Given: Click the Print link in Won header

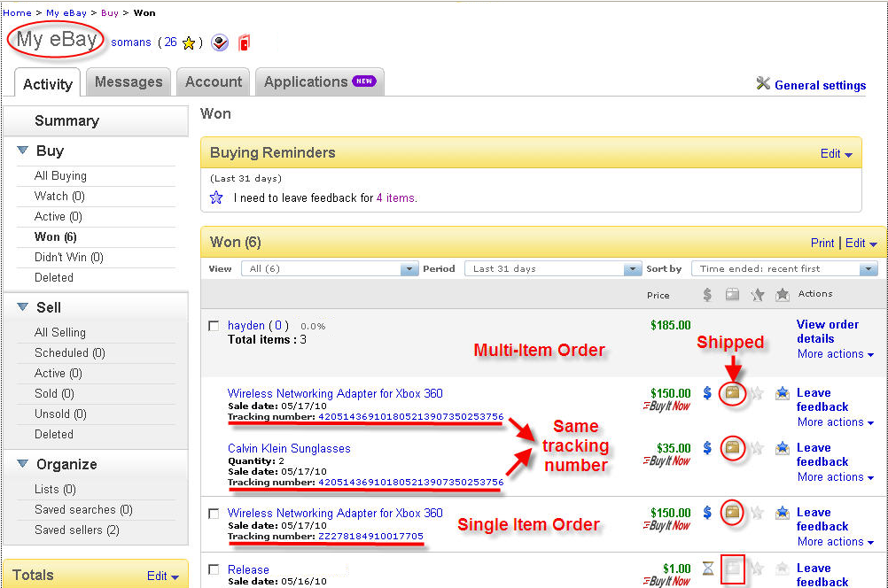Looking at the screenshot, I should click(x=822, y=244).
